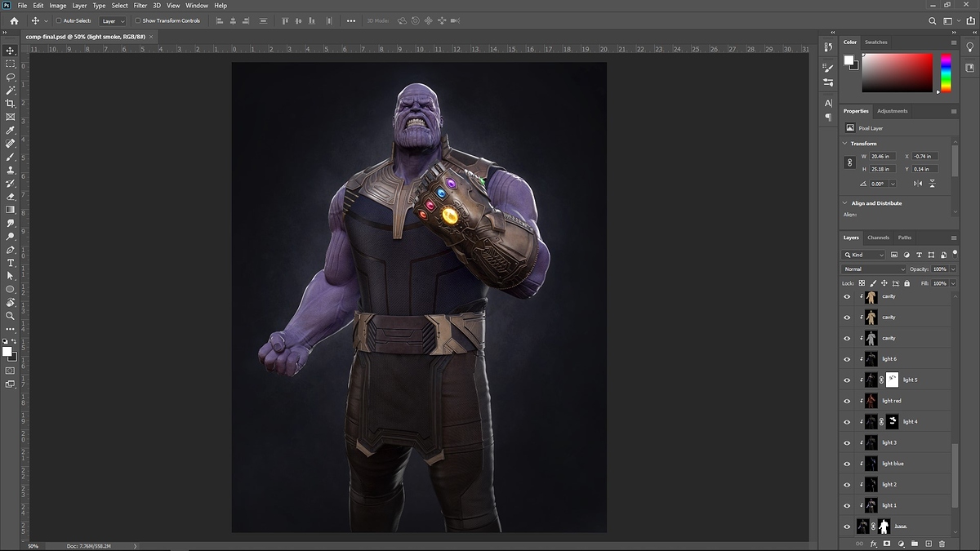Select the Eraser tool

(11, 196)
